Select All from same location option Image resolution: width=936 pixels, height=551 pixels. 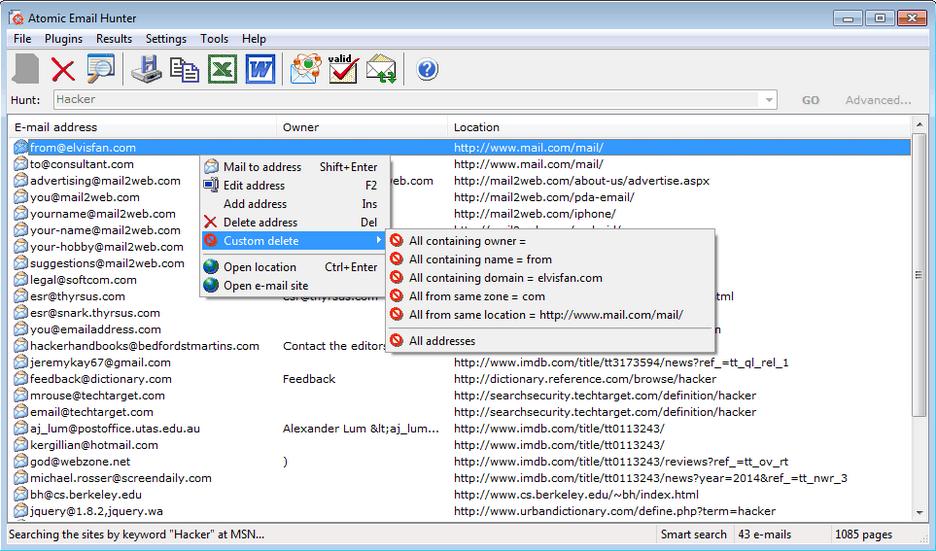550,315
